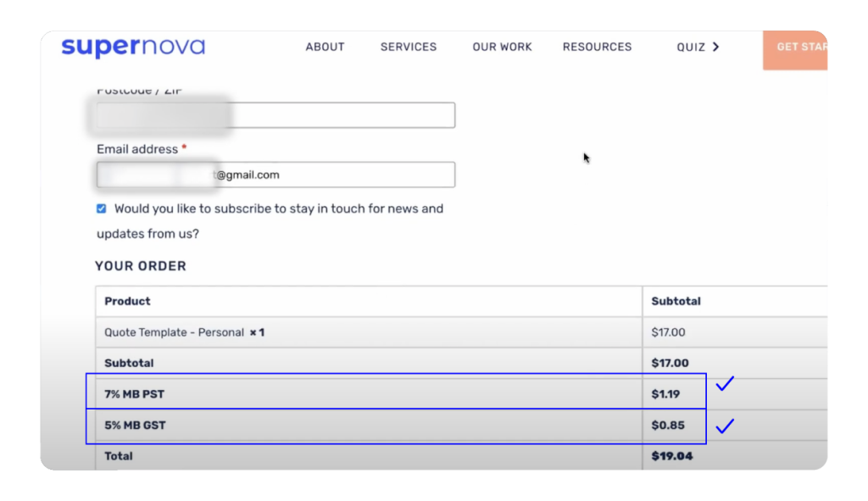Click the $1.19 PST tax amount
Viewport: 868px width, 501px height.
[x=667, y=394]
